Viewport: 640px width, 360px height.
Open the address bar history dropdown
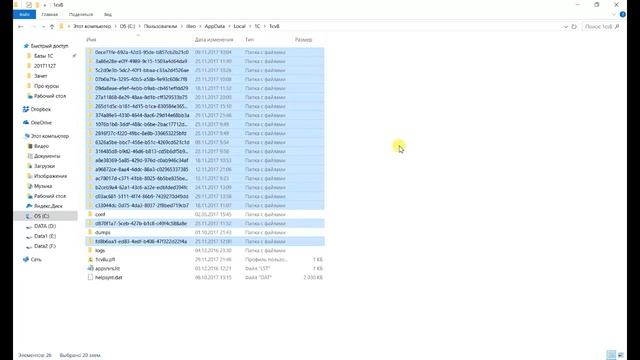point(566,27)
